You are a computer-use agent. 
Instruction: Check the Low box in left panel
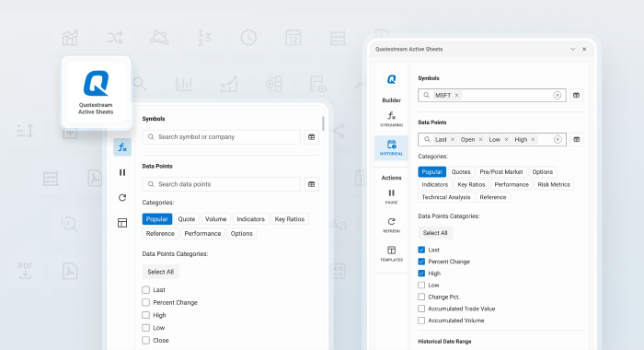145,328
